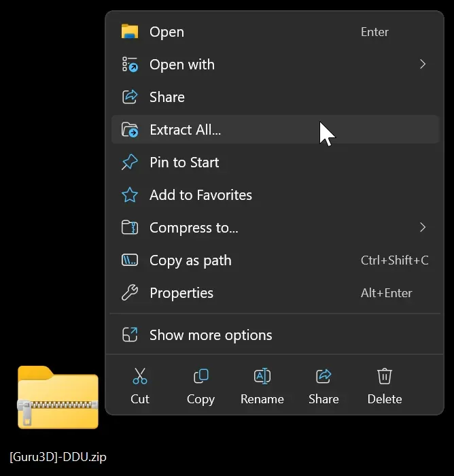Select the Share entry in menu list
454x476 pixels.
click(x=167, y=97)
